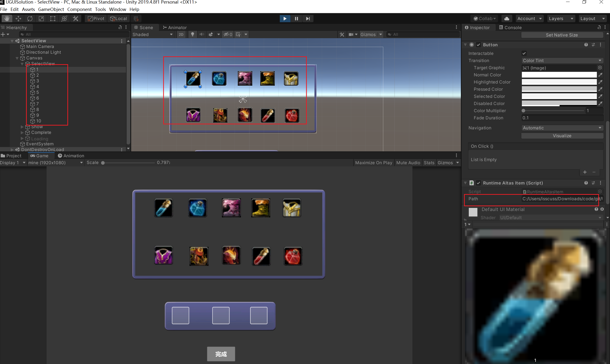
Task: Open the Layout dropdown
Action: coord(593,19)
